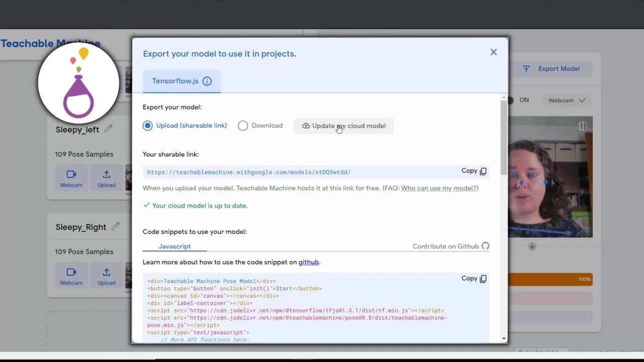Open the Tensorflow.js info icon
644x362 pixels.
[207, 81]
